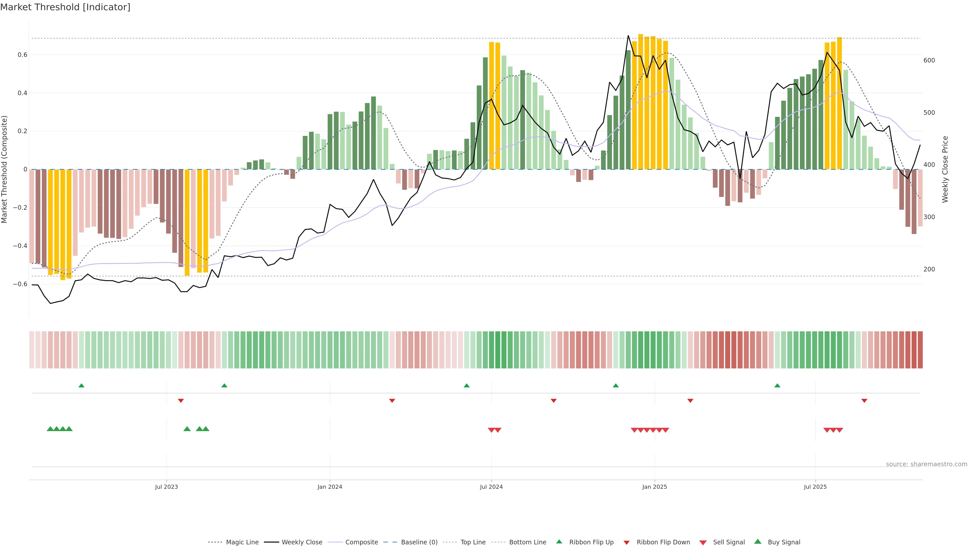This screenshot has height=551, width=980.
Task: Click the Ribbon Flip Up legend triangle
Action: click(x=559, y=542)
